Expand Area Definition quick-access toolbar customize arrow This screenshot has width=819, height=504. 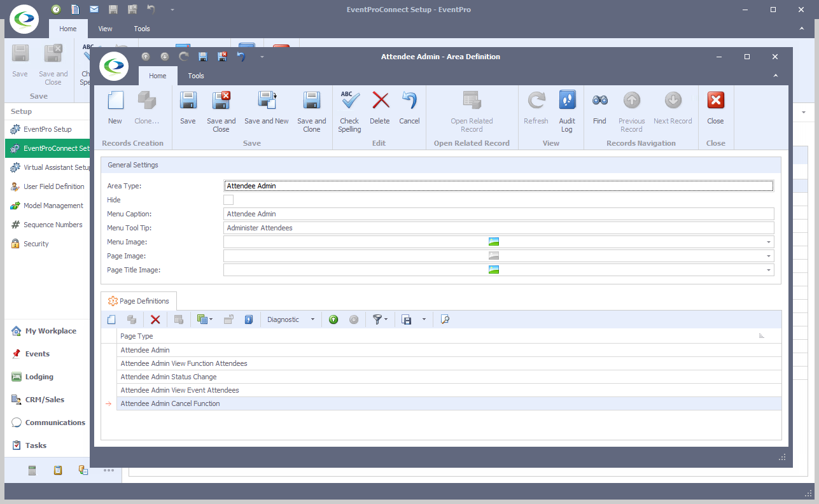click(262, 57)
